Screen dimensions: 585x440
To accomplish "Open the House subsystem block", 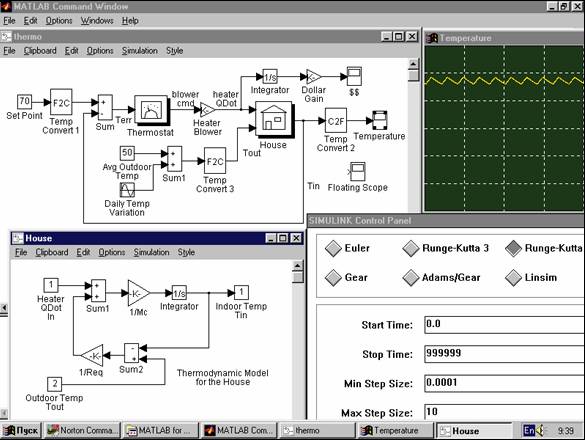I will tap(275, 120).
